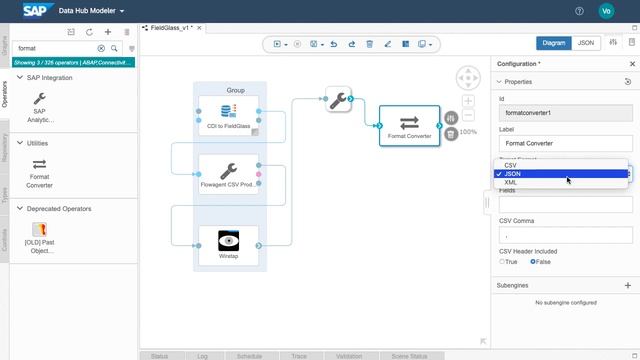Click the zoom in plus button on canvas

(x=468, y=101)
